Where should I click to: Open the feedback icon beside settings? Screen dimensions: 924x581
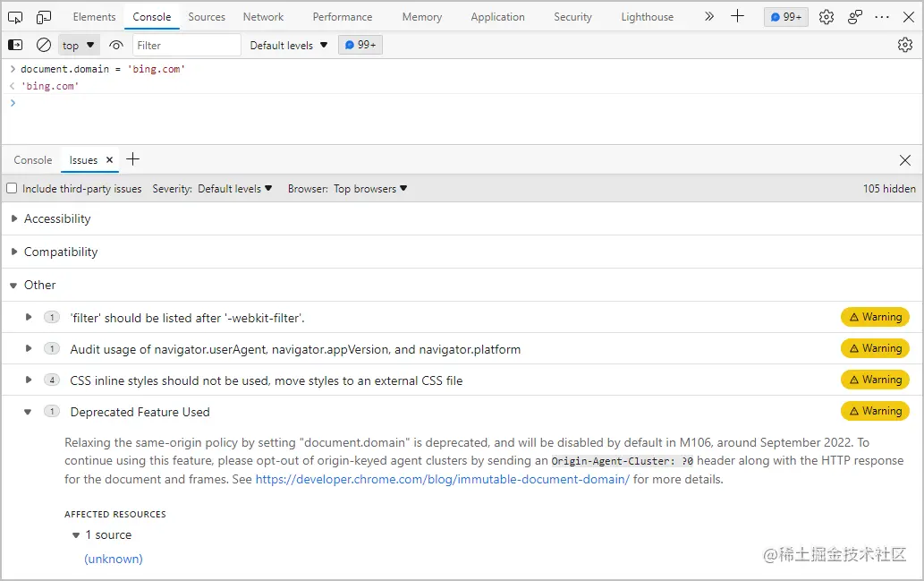point(854,17)
